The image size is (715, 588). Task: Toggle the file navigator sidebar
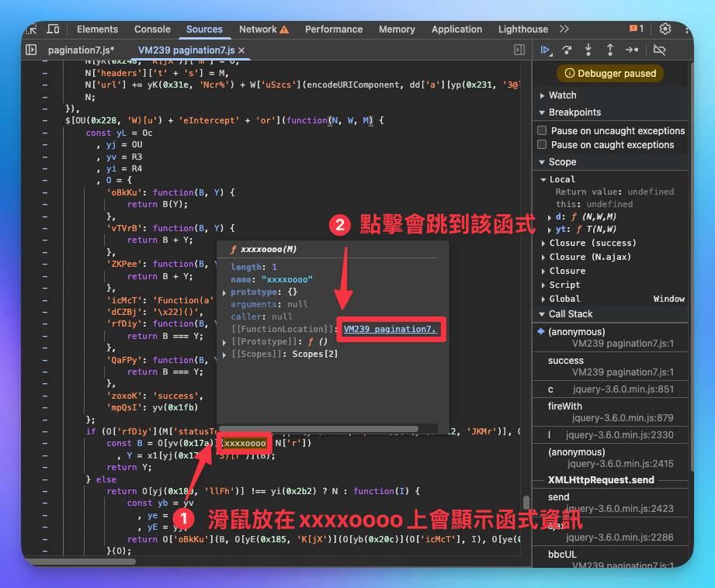click(x=31, y=50)
